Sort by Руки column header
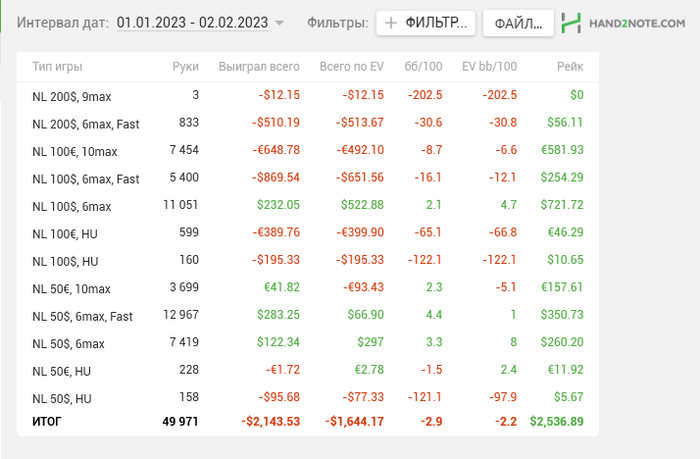 [185, 67]
